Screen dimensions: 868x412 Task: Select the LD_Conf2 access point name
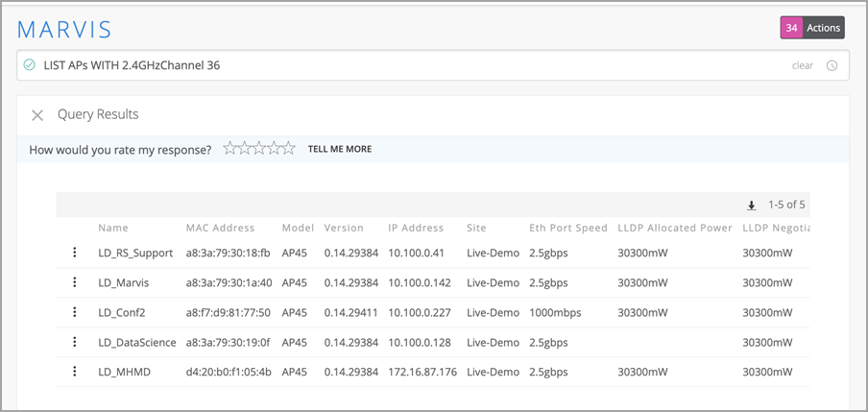(x=125, y=312)
